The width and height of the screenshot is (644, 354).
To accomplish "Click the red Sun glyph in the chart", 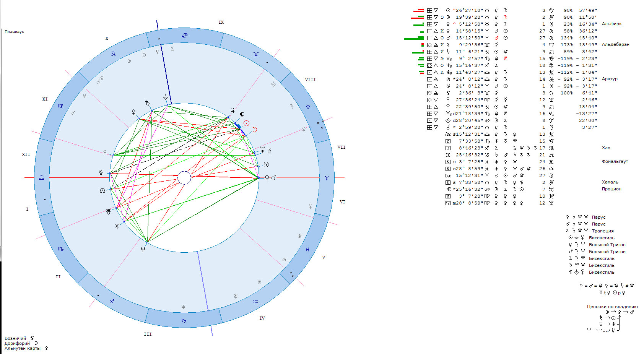I will pos(247,123).
